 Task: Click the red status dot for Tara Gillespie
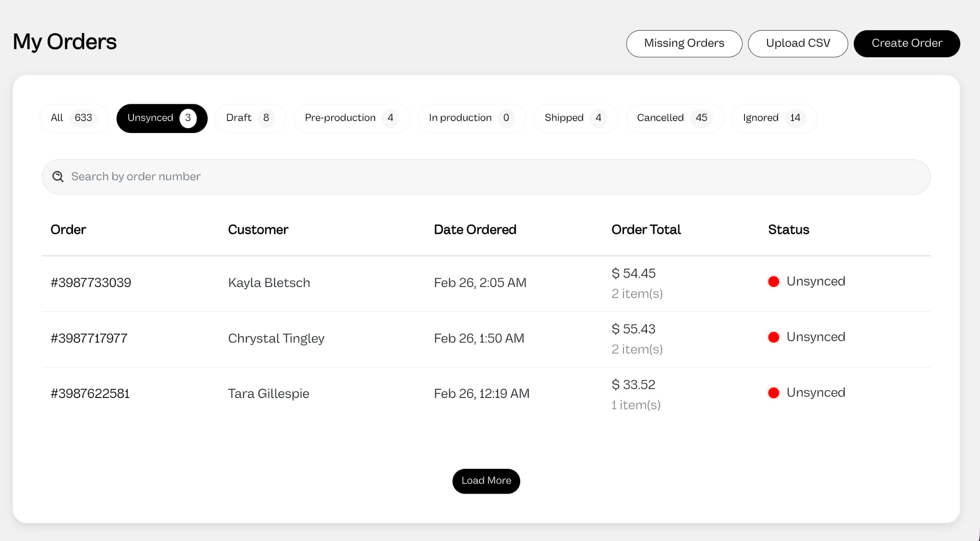(774, 393)
